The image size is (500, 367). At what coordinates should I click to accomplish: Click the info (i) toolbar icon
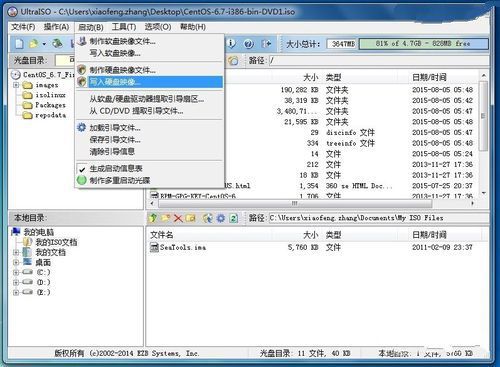[231, 43]
